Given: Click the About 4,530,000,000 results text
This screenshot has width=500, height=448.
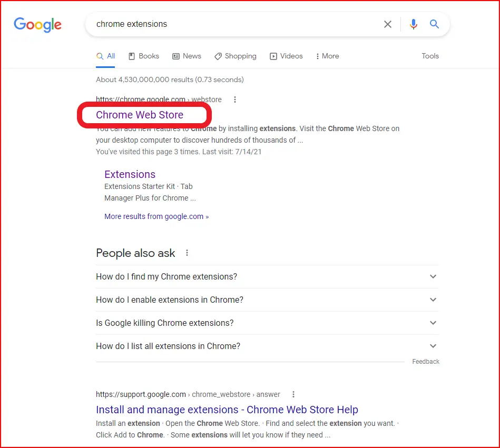Looking at the screenshot, I should (x=170, y=79).
